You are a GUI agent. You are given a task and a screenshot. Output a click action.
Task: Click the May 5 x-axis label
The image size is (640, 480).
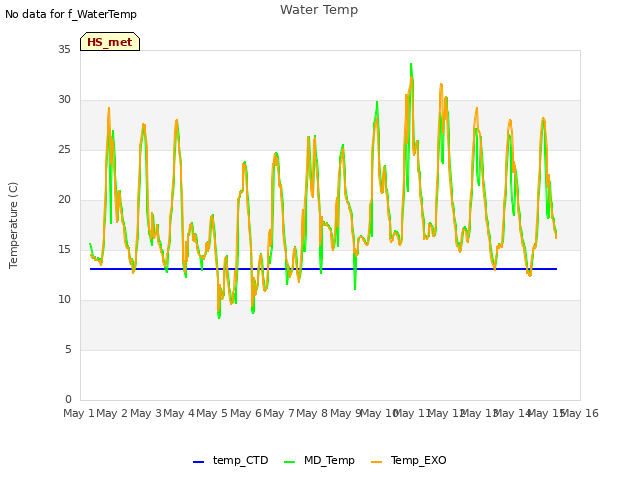212,413
